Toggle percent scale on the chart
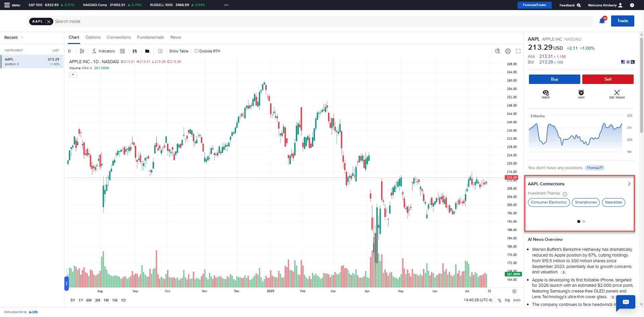 (x=499, y=300)
